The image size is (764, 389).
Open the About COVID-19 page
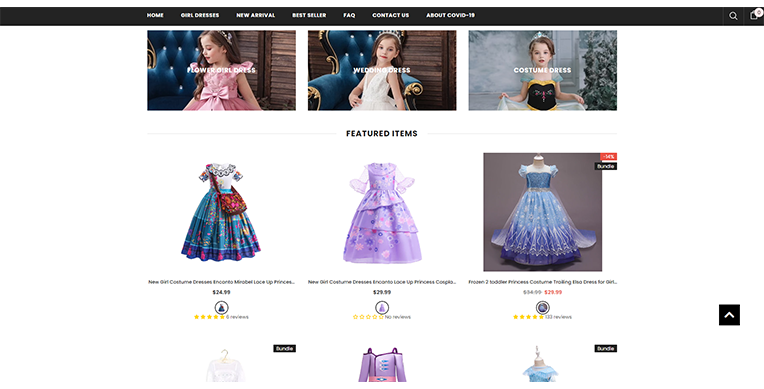[450, 15]
